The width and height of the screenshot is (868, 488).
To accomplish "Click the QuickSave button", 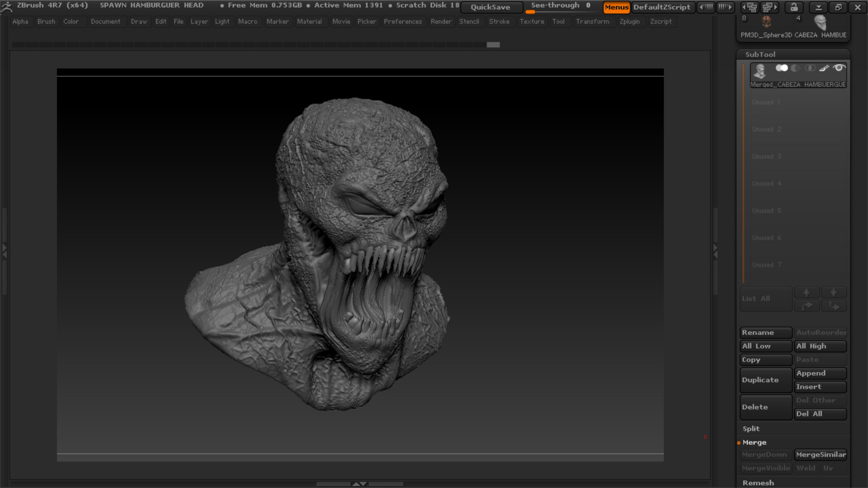I will click(x=491, y=7).
